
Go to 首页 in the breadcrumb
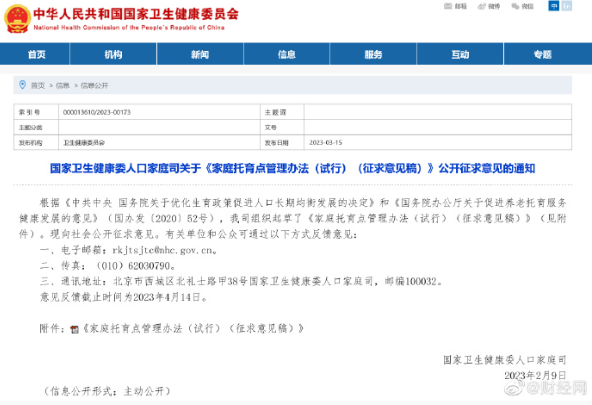[x=38, y=86]
